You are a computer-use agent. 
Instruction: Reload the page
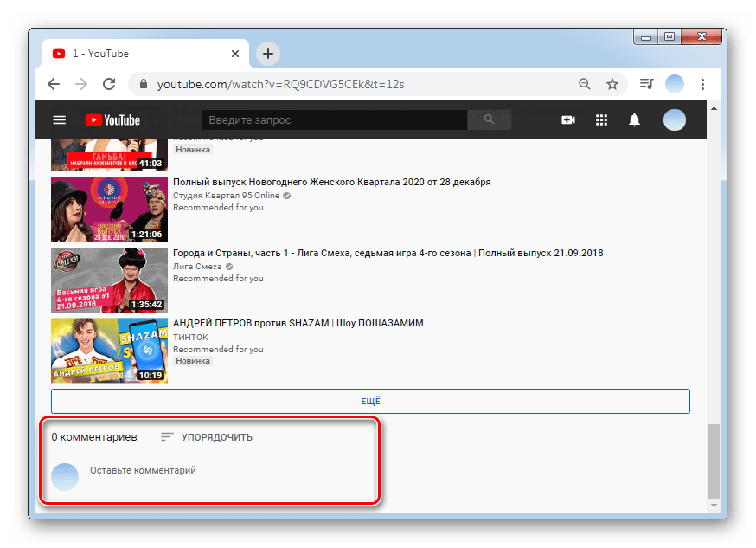(109, 84)
